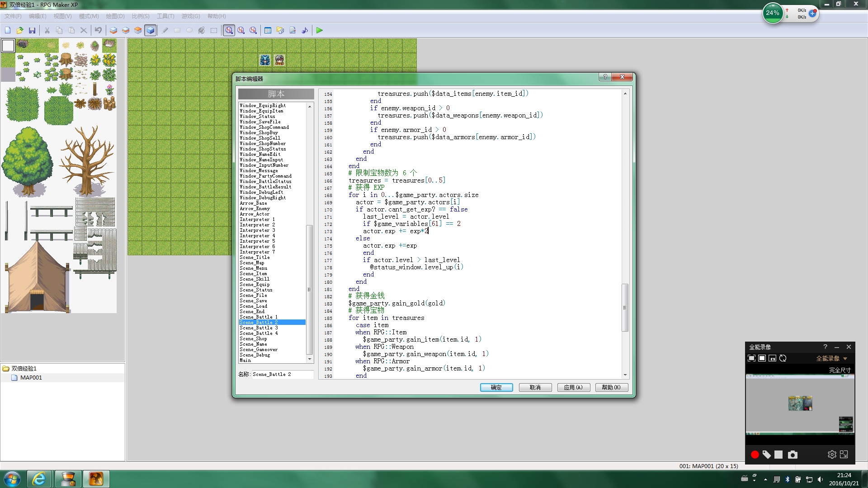Select map Layer 3 icon
Image resolution: width=868 pixels, height=488 pixels.
[x=138, y=30]
